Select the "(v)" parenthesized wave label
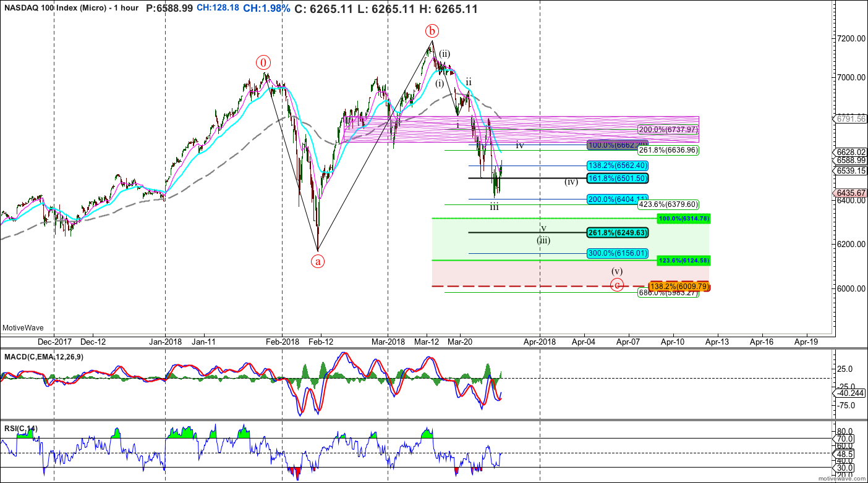Viewport: 868px width, 483px height. [x=617, y=271]
